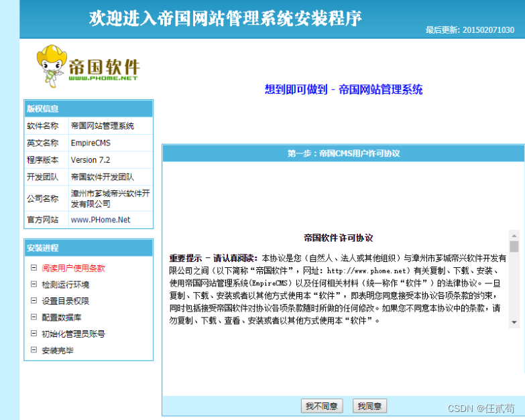Click the box icon beside 阅读用户使用条款

click(34, 267)
